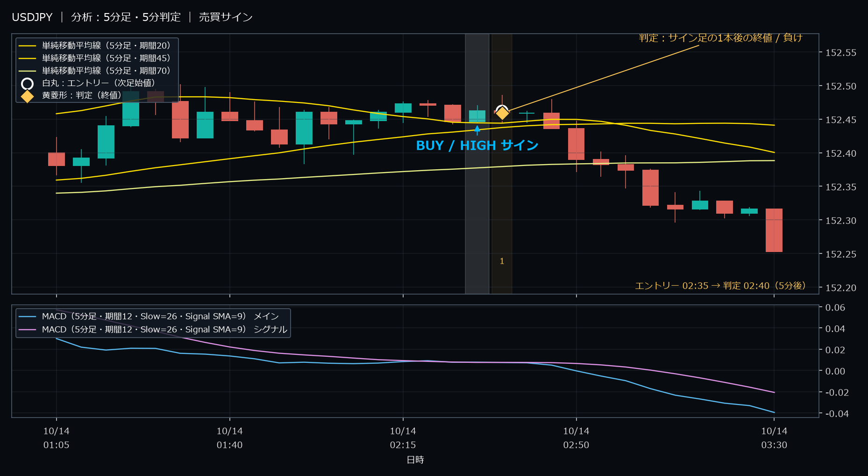Click the '判定：サイン足の1本後の終値 / 負け' annotation
This screenshot has width=868, height=476.
pyautogui.click(x=720, y=38)
